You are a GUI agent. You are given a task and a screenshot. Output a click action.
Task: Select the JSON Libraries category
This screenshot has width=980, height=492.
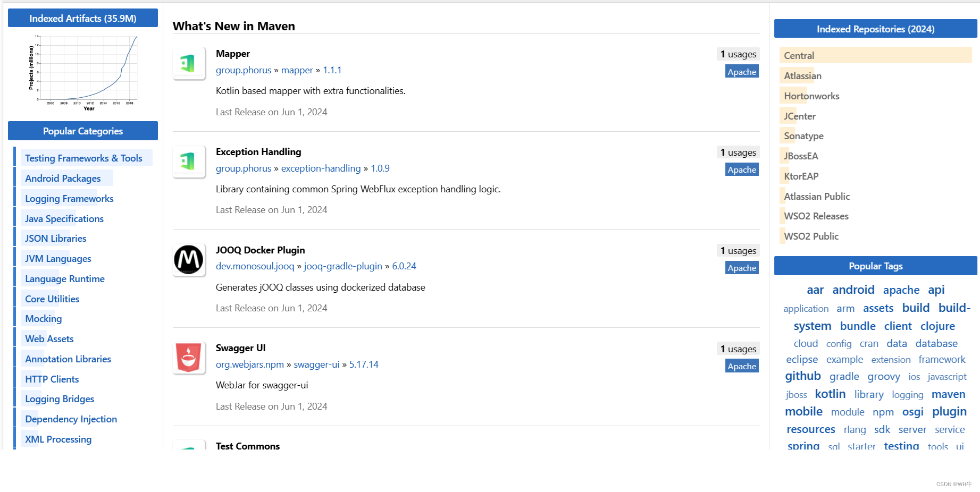(x=55, y=239)
